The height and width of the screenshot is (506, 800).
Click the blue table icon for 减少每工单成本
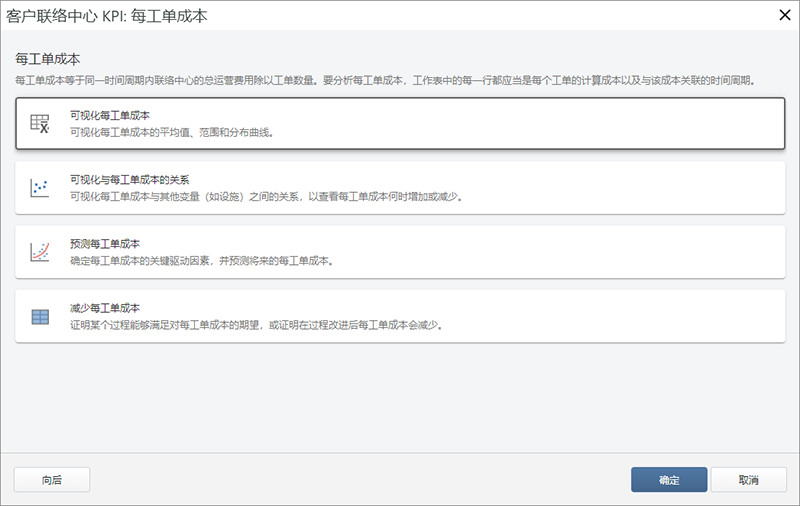40,317
